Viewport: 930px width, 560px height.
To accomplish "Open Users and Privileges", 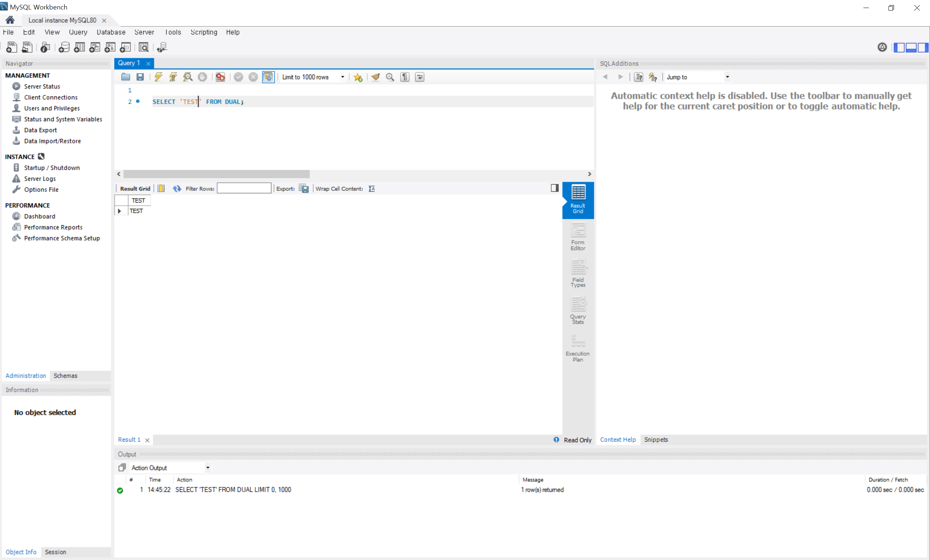I will 52,108.
